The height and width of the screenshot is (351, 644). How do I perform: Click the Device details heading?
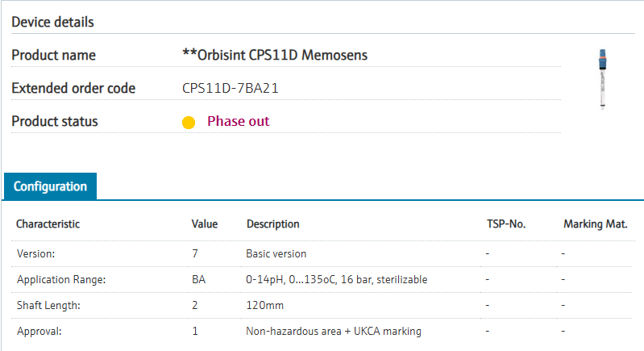[52, 22]
